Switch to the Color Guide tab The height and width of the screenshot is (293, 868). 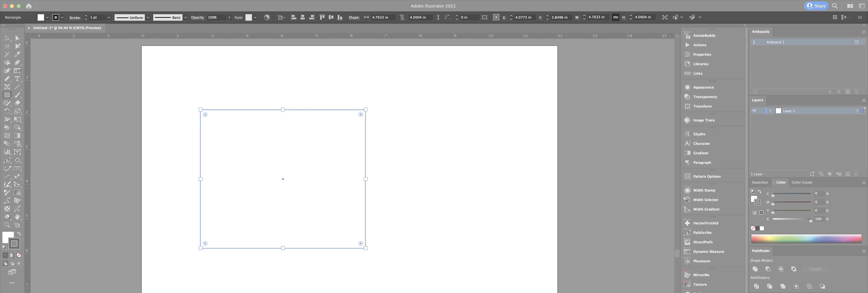click(802, 183)
